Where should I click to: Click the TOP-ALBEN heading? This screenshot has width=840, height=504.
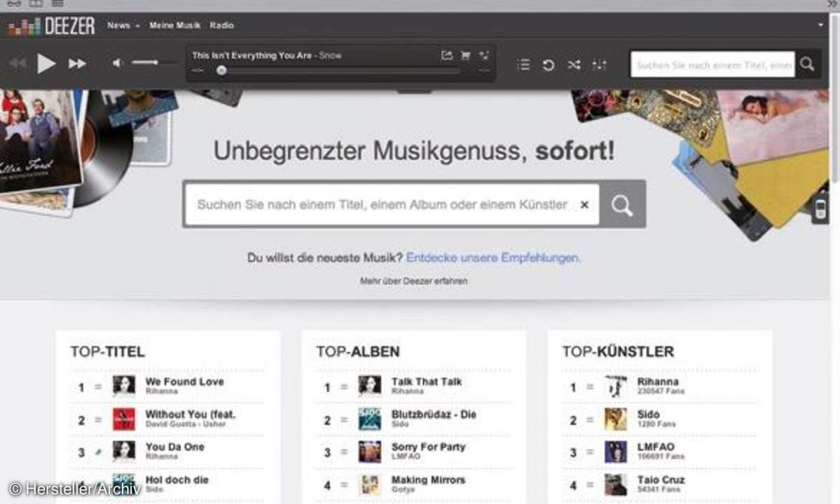pyautogui.click(x=358, y=351)
